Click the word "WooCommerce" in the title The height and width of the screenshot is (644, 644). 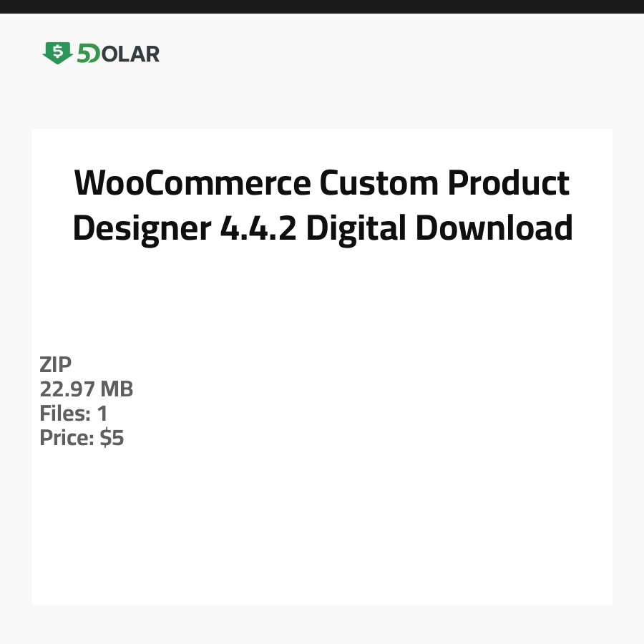tap(192, 184)
